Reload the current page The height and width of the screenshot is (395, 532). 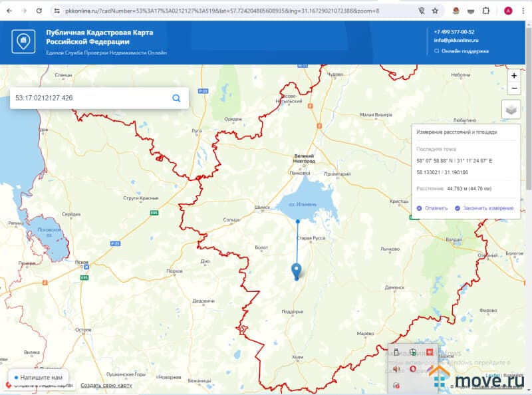(x=39, y=11)
